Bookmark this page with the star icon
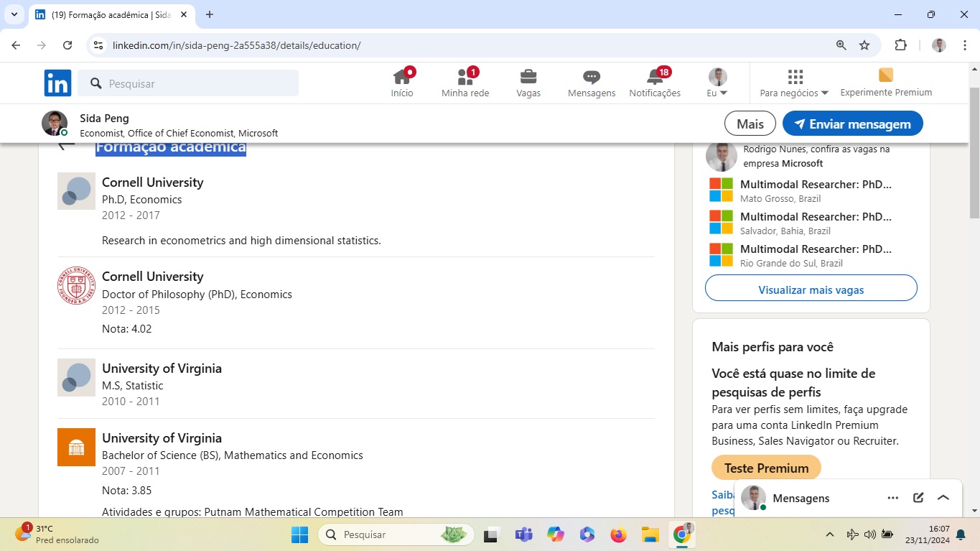980x551 pixels. (x=864, y=45)
